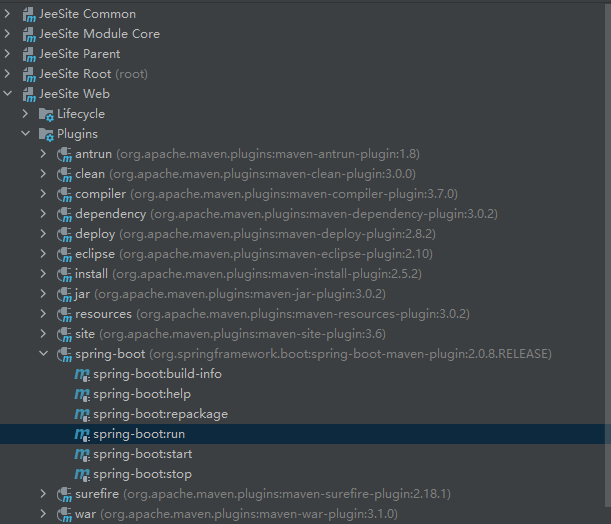Expand the jar plugin node
611x524 pixels.
tap(43, 294)
